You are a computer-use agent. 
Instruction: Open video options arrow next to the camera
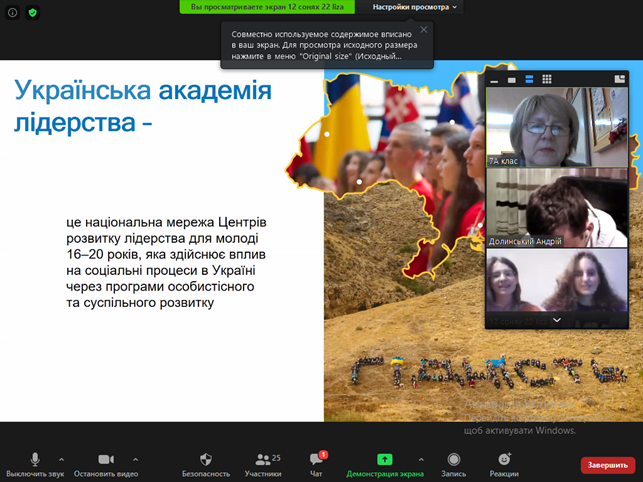pyautogui.click(x=135, y=459)
